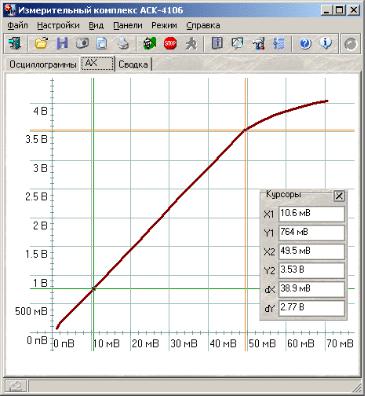365x396 pixels.
Task: Open the Справка menu
Action: 203,25
